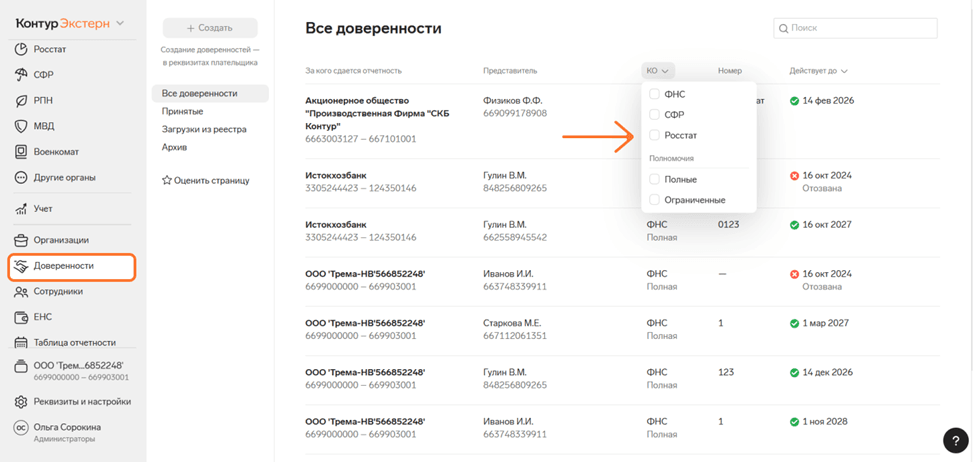Collapse the КО column filter dropdown
This screenshot has height=462, width=974.
658,71
